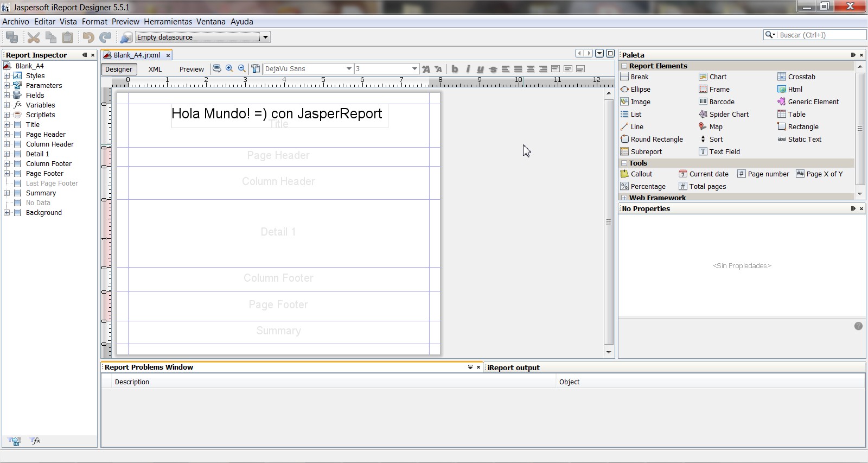The image size is (868, 463).
Task: Toggle strikethrough formatting
Action: [x=493, y=69]
